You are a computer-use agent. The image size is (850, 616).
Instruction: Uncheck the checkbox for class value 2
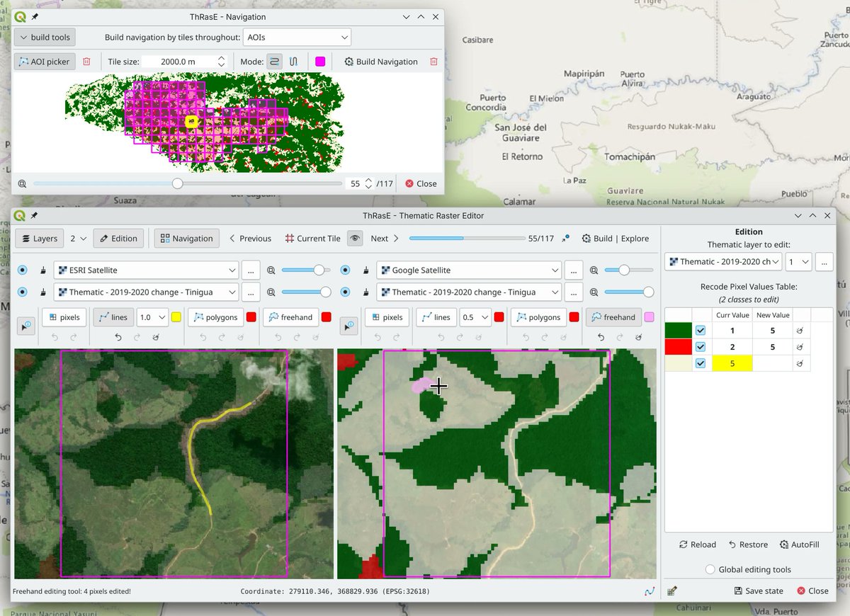[x=701, y=347]
